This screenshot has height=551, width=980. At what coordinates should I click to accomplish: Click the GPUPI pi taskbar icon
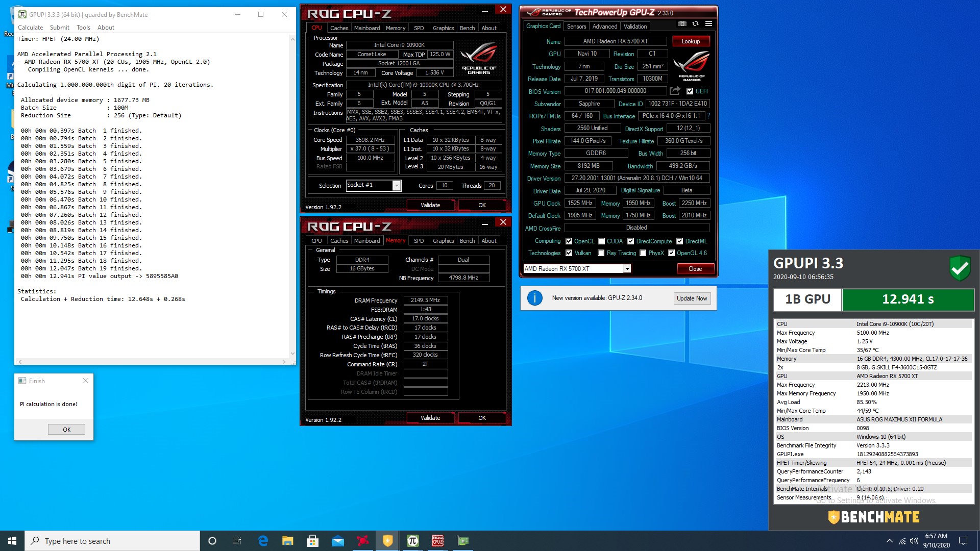[x=413, y=541]
